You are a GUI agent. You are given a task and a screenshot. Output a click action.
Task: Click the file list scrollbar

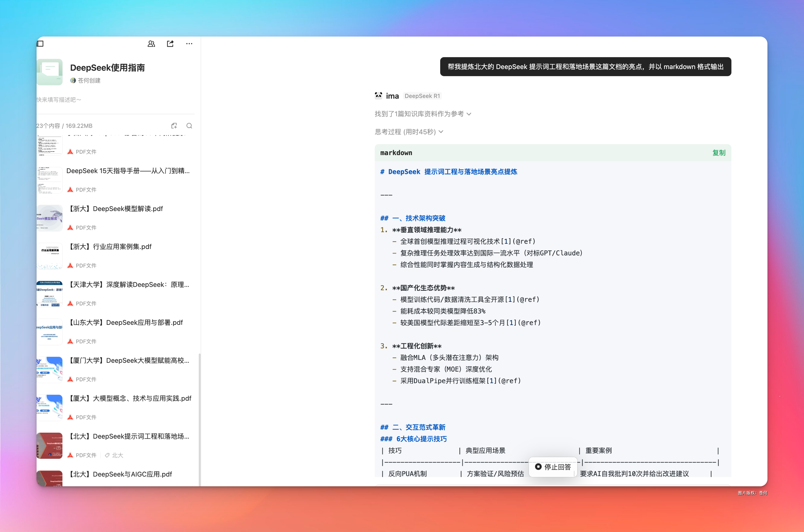pyautogui.click(x=200, y=417)
